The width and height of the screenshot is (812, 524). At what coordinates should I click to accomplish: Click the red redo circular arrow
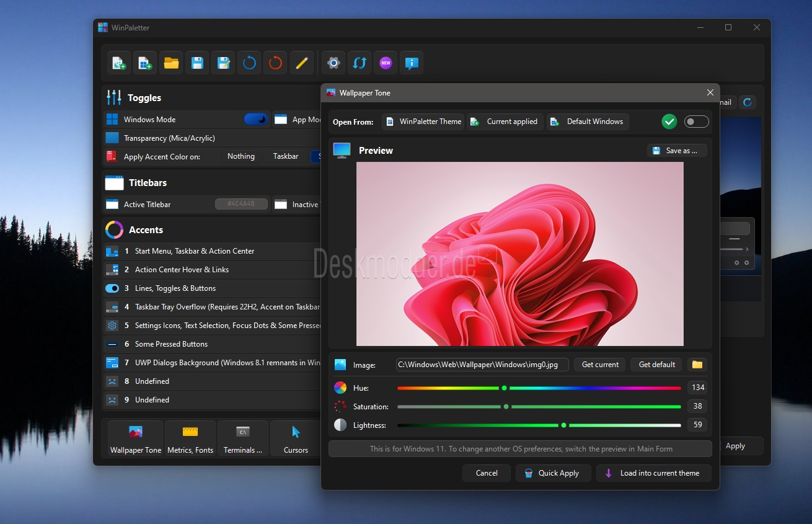click(x=275, y=63)
